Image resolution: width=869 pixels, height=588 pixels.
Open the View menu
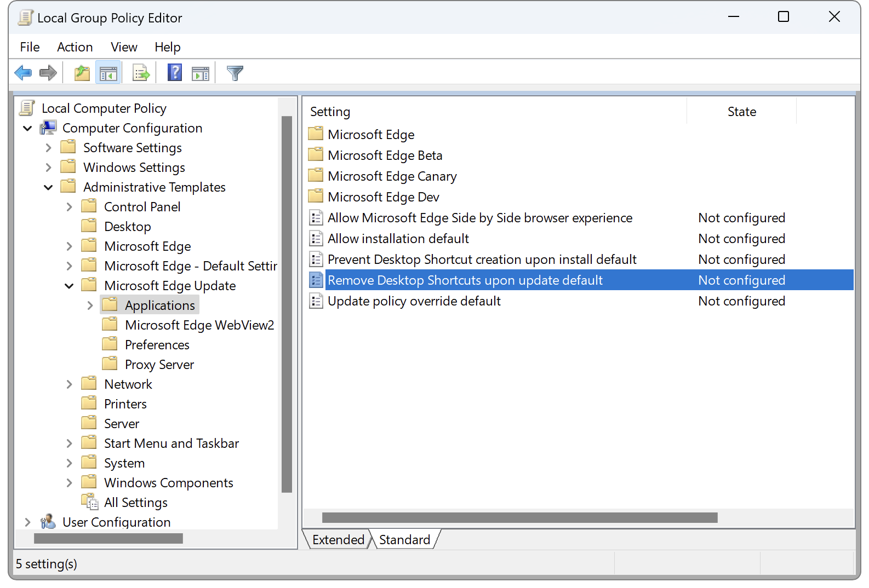point(124,47)
